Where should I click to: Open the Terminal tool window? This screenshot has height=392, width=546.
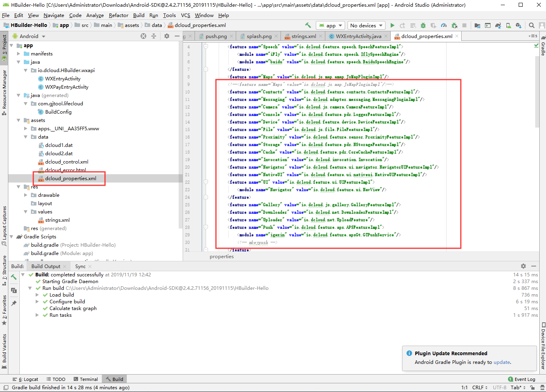click(x=86, y=379)
